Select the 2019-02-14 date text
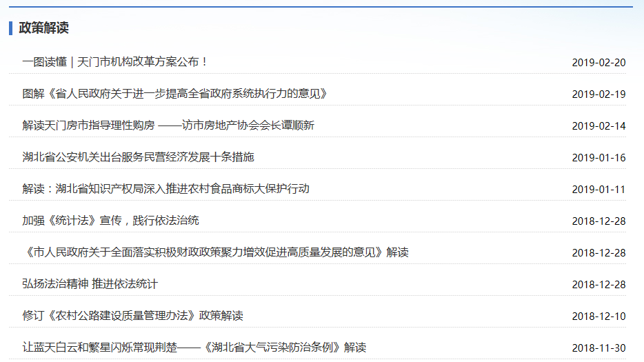Viewport: 644px width, 362px height. 598,126
